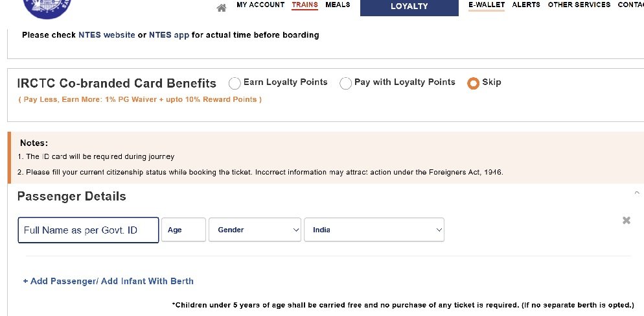644x316 pixels.
Task: Select Pay with Loyalty Points option
Action: point(346,83)
